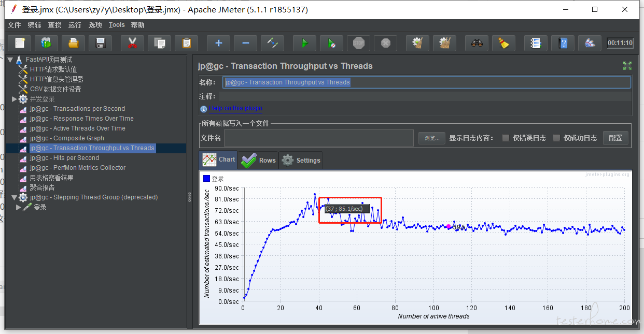The width and height of the screenshot is (644, 334).
Task: Open the 编辑 menu
Action: 34,25
